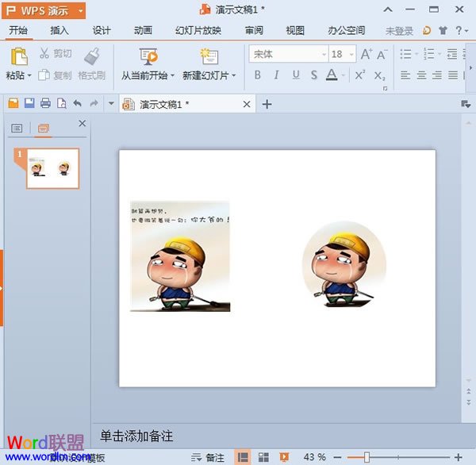The image size is (476, 465).
Task: Open the font size 18 dropdown
Action: [x=351, y=55]
